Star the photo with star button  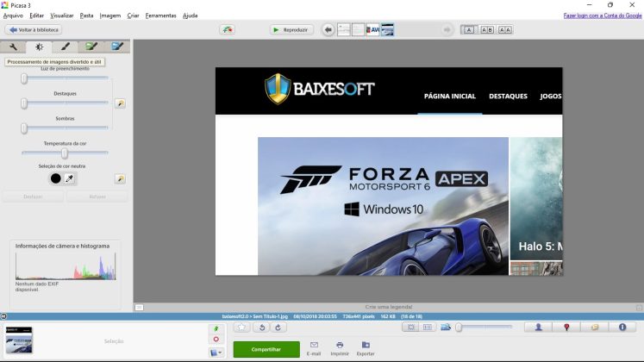[x=241, y=328]
